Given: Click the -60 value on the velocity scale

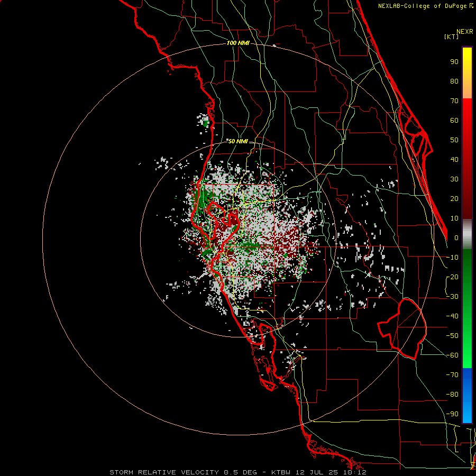Looking at the screenshot, I should pyautogui.click(x=452, y=355).
